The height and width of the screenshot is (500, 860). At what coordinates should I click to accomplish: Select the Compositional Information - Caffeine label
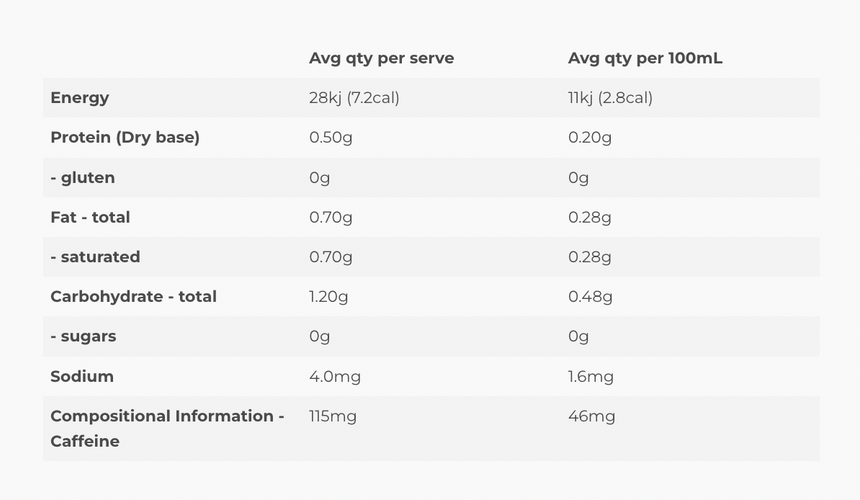[167, 429]
